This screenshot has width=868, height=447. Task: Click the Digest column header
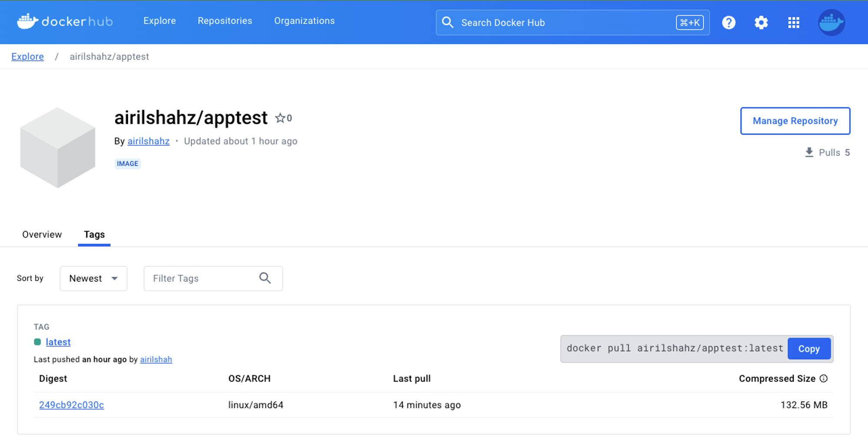(x=53, y=378)
